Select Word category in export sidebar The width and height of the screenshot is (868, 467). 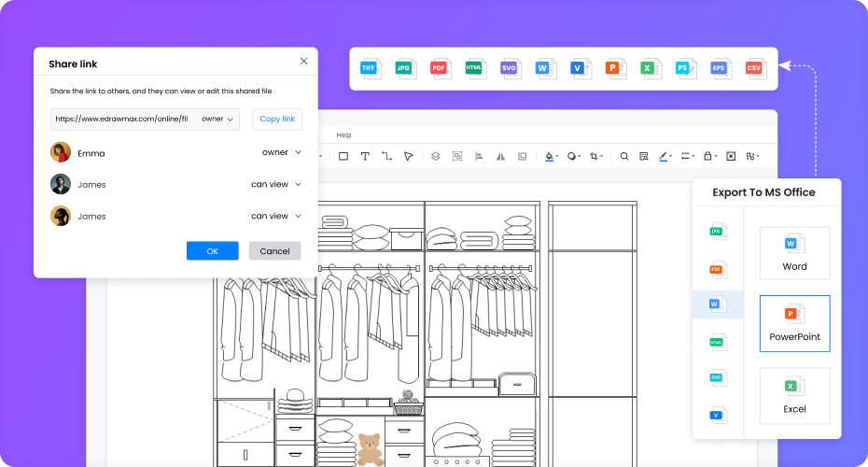coord(717,304)
